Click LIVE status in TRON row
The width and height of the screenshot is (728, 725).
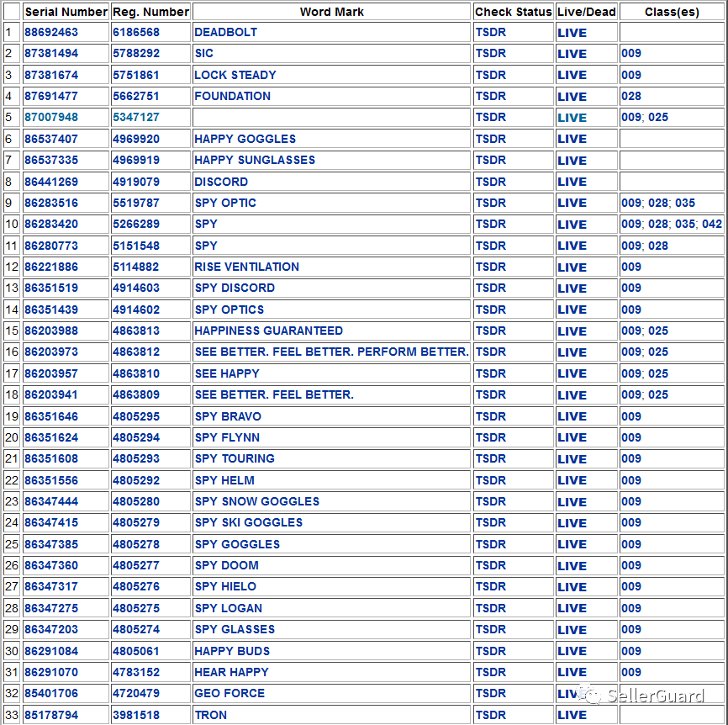(572, 715)
